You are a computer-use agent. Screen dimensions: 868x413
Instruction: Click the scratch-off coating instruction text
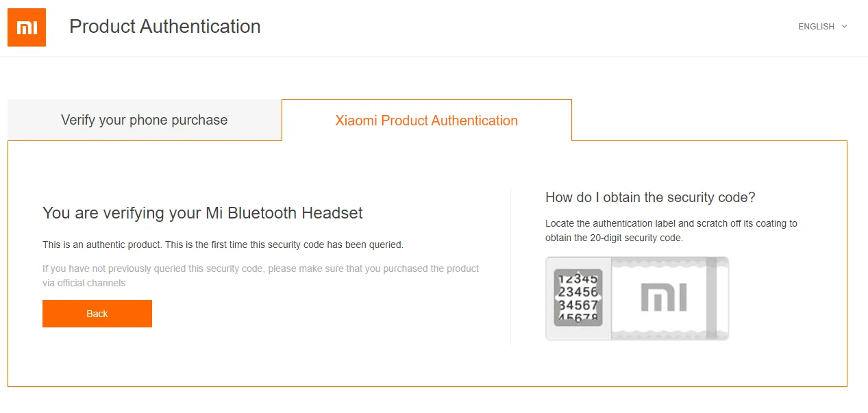click(671, 230)
